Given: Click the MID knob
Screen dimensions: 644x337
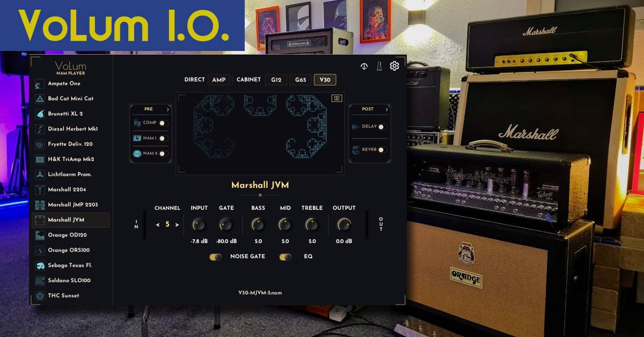Looking at the screenshot, I should 285,224.
